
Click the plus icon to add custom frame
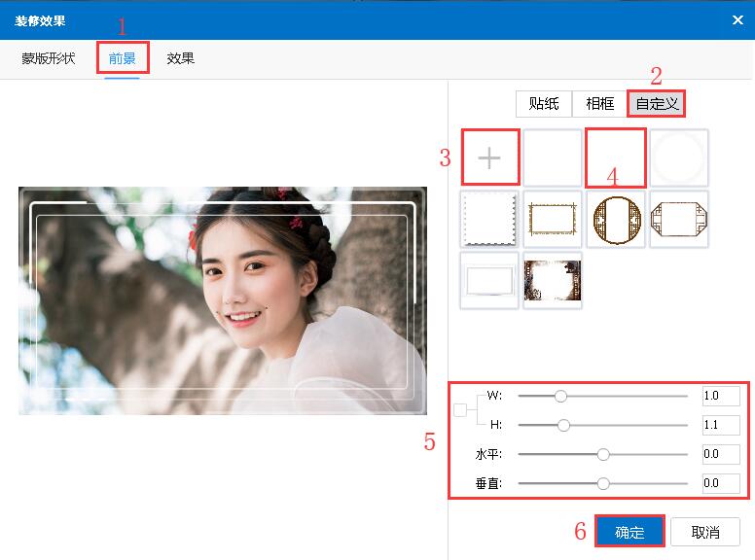(489, 157)
